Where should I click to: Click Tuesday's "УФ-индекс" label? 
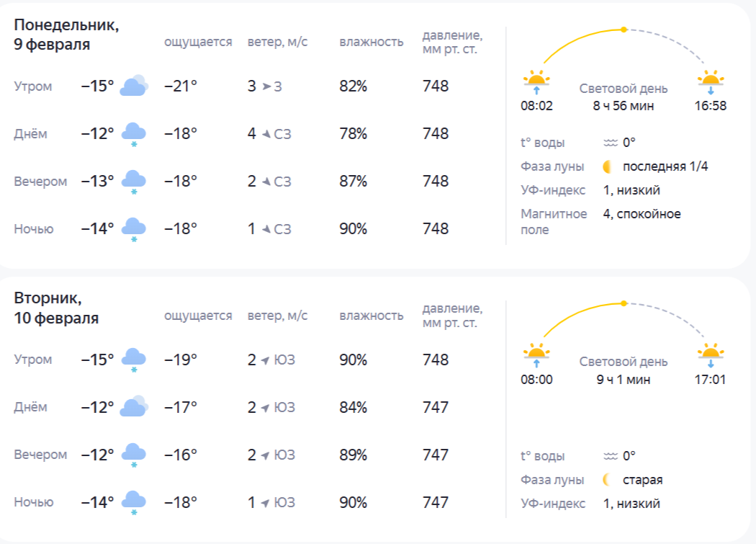[x=553, y=504]
